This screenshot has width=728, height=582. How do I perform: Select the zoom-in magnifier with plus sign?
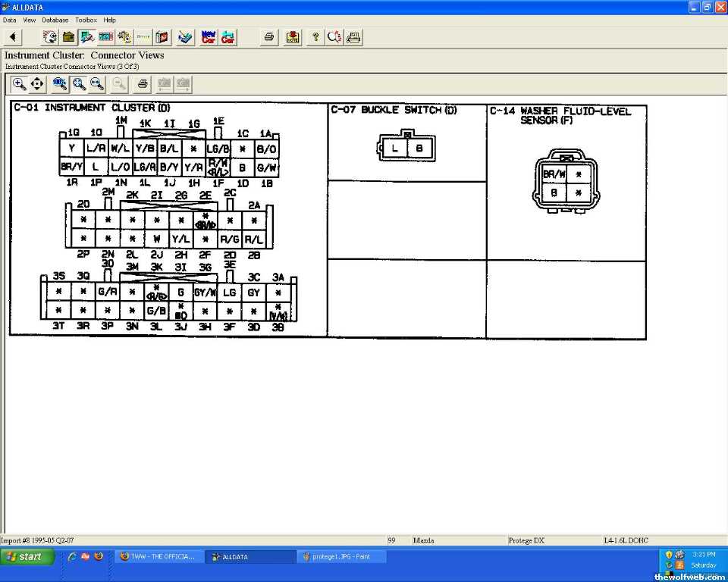pos(19,84)
